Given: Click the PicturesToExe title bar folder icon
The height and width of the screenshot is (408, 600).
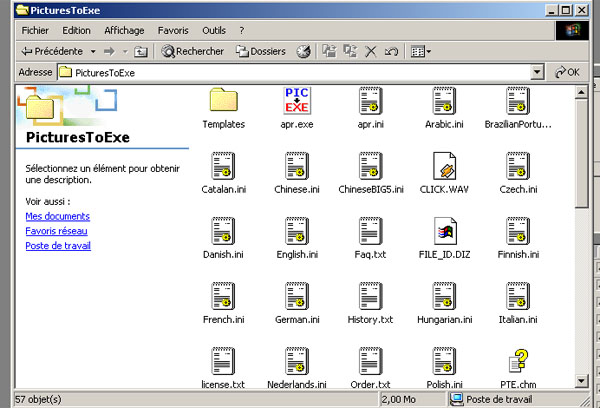Looking at the screenshot, I should tap(23, 10).
